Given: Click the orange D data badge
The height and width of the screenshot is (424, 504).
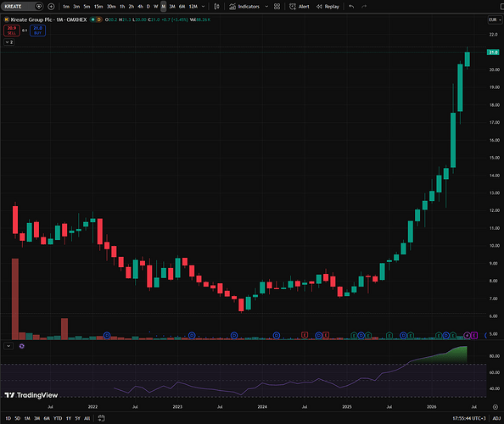Looking at the screenshot, I should 98,20.
